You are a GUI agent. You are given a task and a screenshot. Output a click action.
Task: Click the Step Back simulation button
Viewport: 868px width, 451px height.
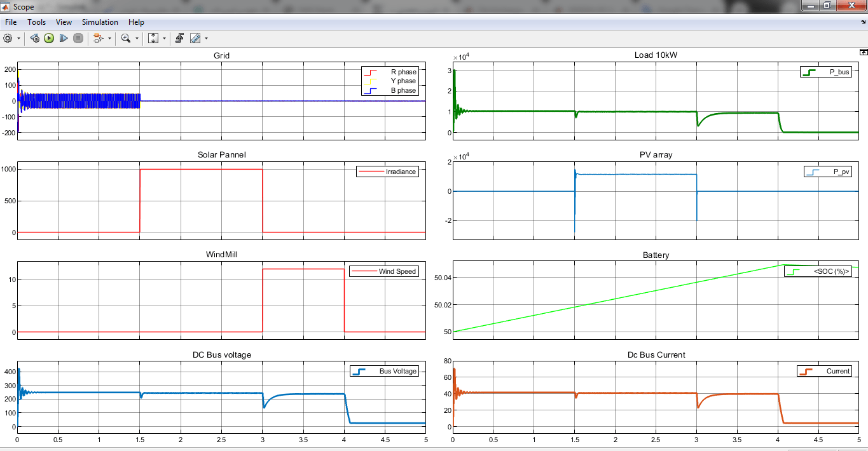point(34,38)
